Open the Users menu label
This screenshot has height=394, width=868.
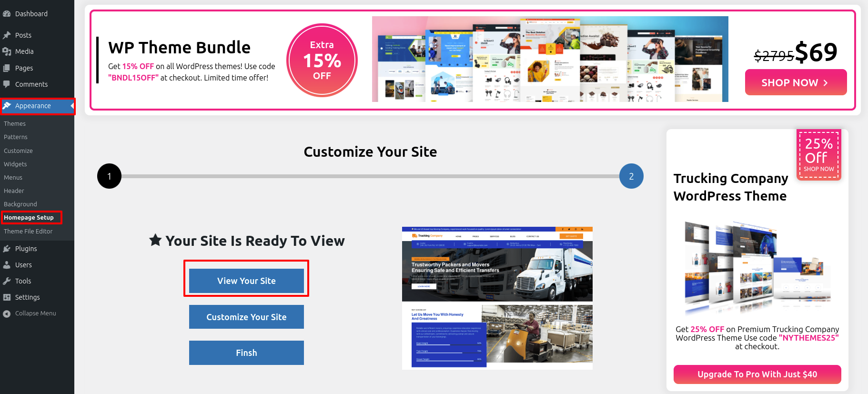[x=23, y=265]
